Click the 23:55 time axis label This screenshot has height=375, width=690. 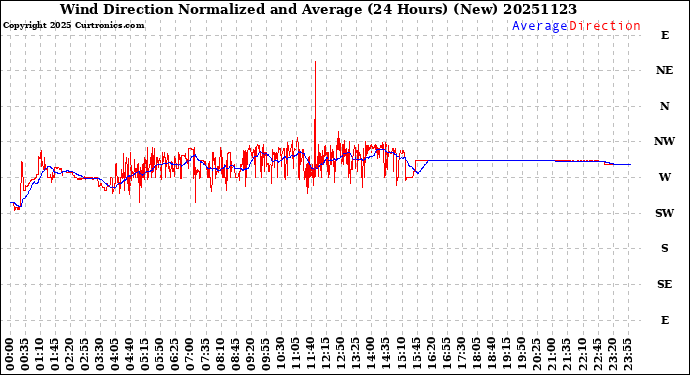tap(628, 354)
